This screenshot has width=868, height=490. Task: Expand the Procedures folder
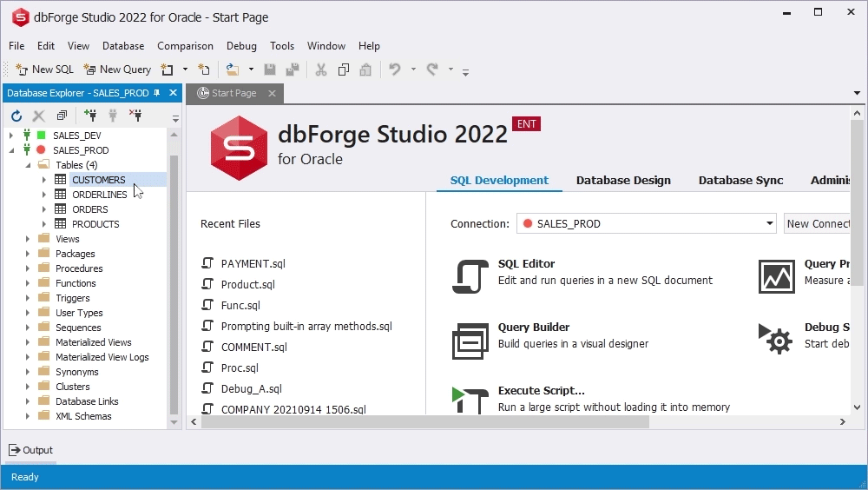click(x=28, y=268)
